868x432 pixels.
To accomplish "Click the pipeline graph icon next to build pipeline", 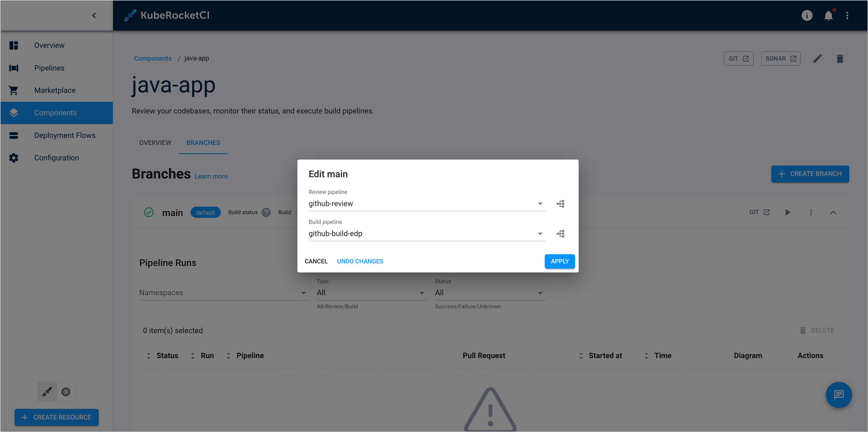I will coord(561,233).
